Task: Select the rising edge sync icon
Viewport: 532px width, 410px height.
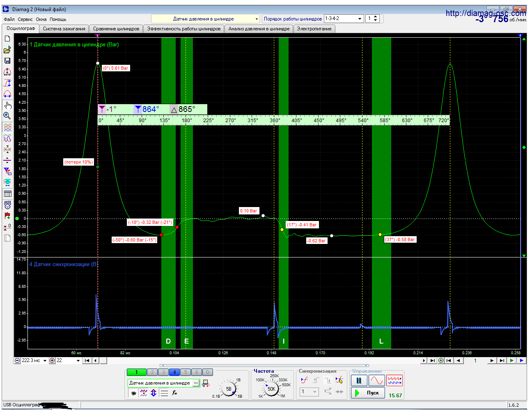Action: (x=304, y=380)
